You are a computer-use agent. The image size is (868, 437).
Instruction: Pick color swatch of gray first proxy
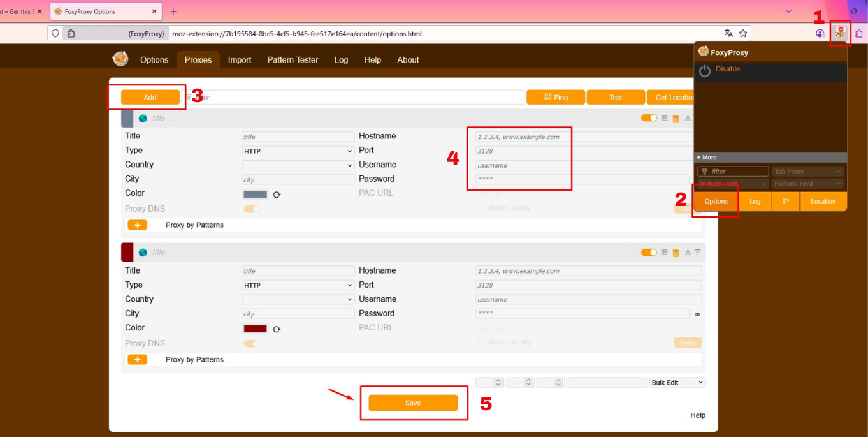pyautogui.click(x=256, y=195)
